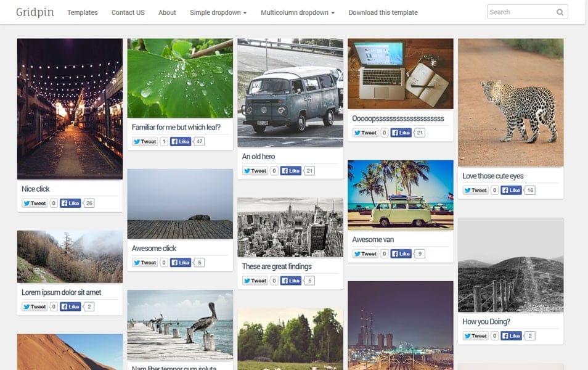Select the Templates menu item

[x=82, y=12]
